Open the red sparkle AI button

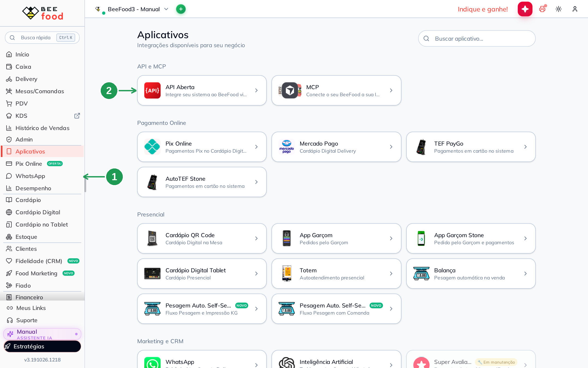(525, 9)
